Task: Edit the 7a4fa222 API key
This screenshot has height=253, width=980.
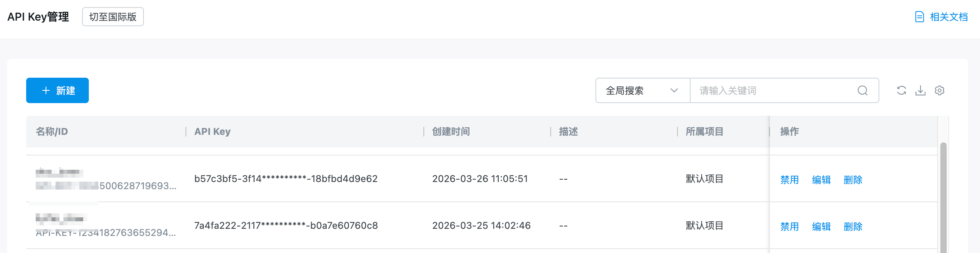Action: click(x=821, y=226)
